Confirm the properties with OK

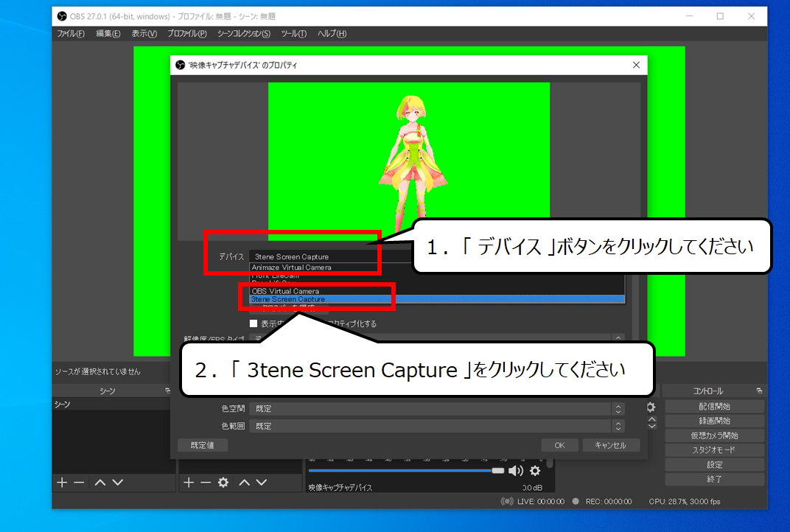[x=560, y=445]
